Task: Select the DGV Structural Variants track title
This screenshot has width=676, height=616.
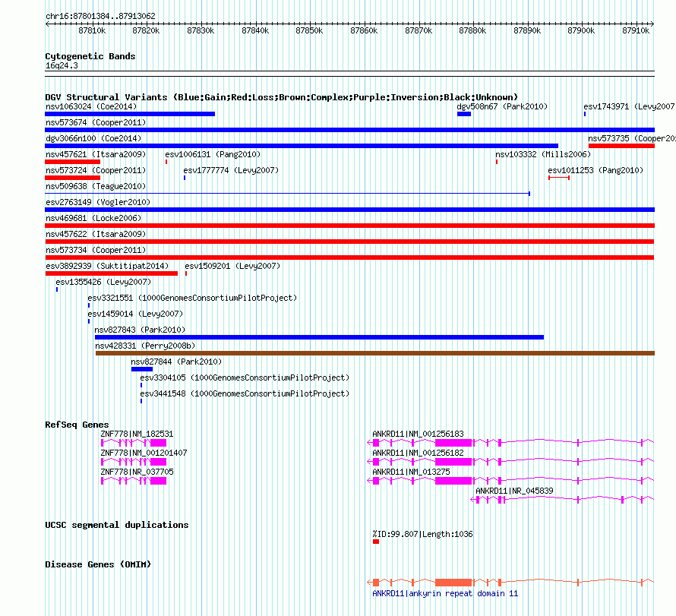Action: 282,97
